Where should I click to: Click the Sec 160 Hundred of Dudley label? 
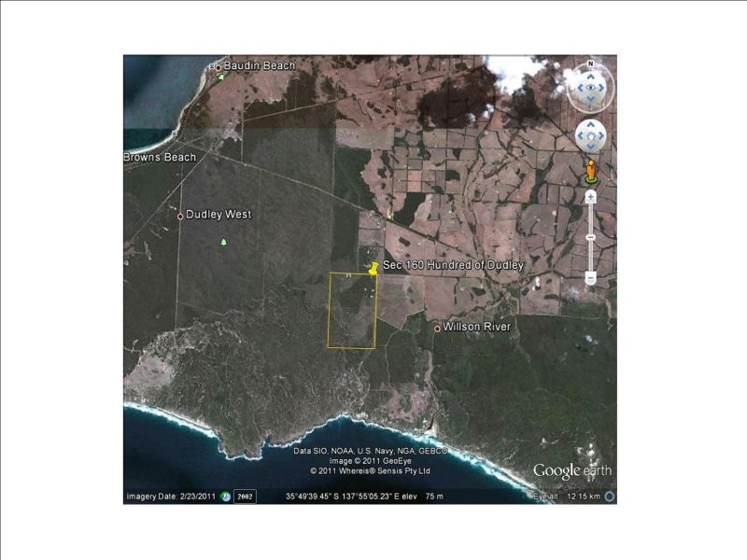click(454, 266)
